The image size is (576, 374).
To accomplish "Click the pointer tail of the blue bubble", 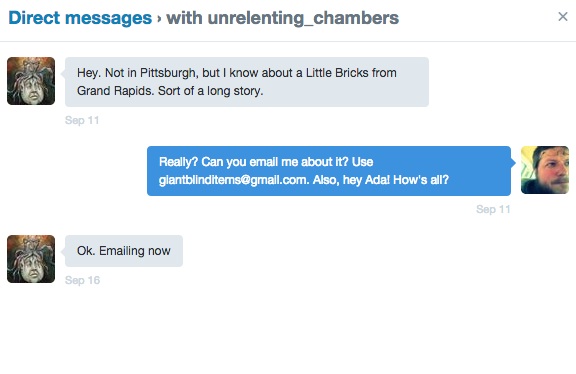I will point(513,162).
